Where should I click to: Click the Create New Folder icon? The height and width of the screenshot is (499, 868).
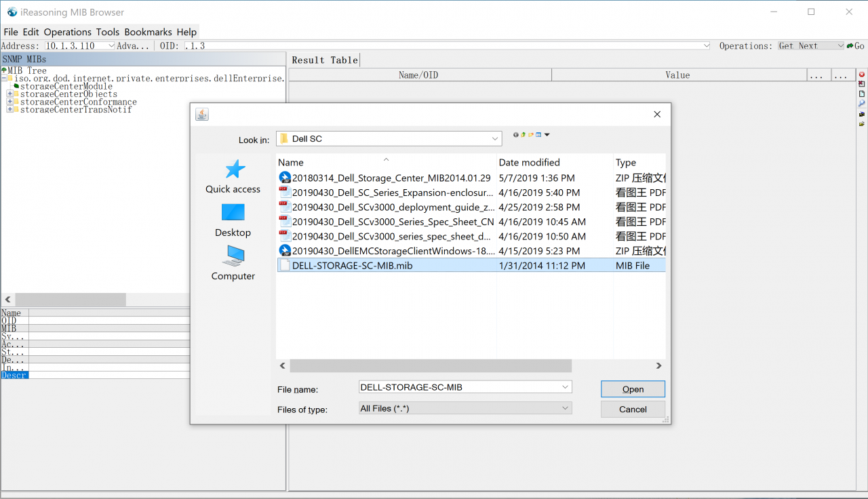point(531,135)
